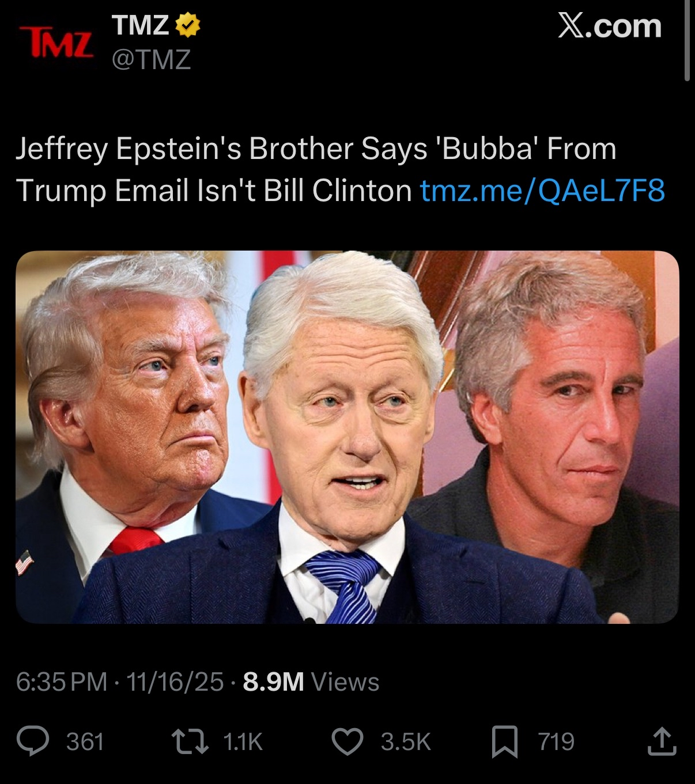
Task: Select the headline tweet text
Action: (x=340, y=169)
